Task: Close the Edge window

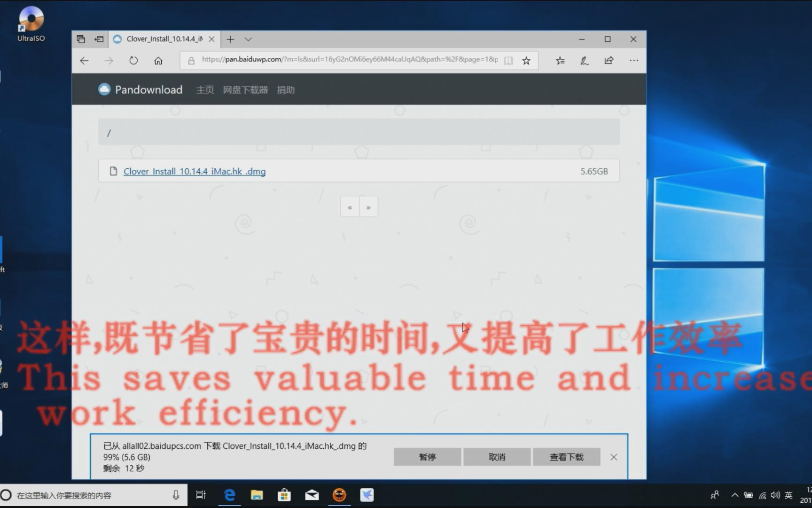Action: click(x=633, y=39)
